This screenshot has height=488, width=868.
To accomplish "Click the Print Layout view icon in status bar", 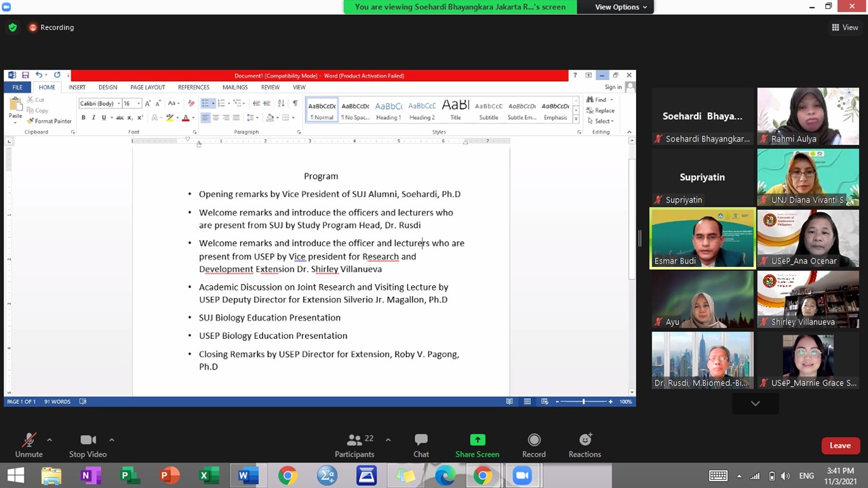I will (527, 401).
